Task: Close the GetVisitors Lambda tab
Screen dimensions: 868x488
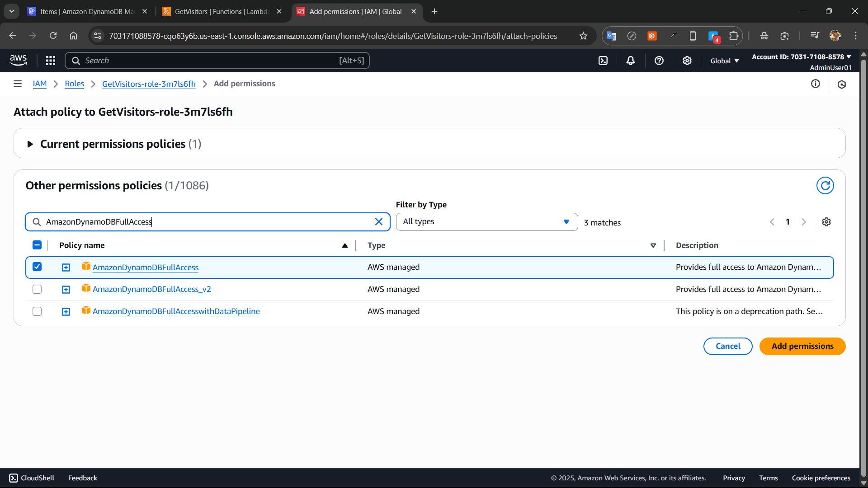Action: click(x=279, y=11)
